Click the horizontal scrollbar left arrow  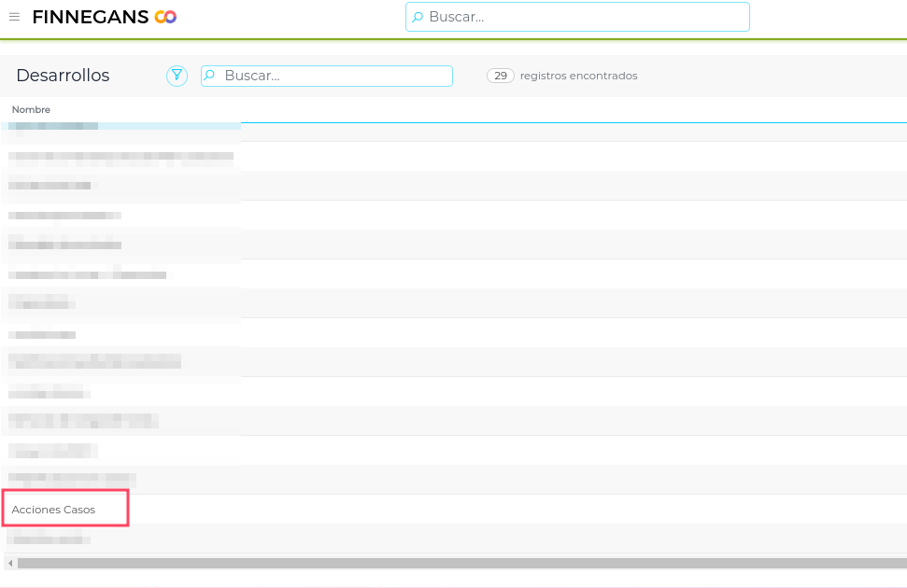click(x=10, y=563)
